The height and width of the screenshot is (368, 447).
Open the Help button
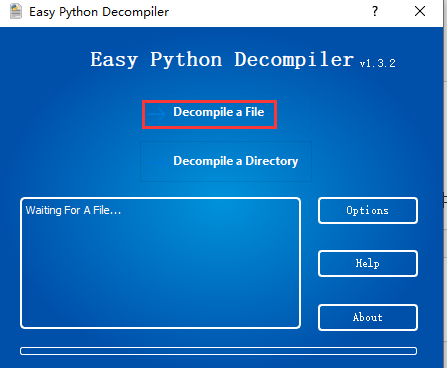pos(368,263)
